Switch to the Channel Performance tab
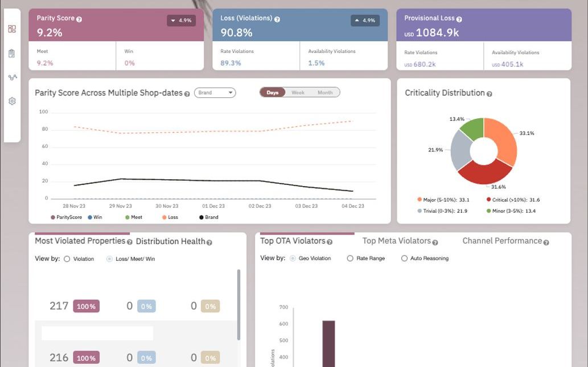The image size is (588, 367). pos(502,241)
